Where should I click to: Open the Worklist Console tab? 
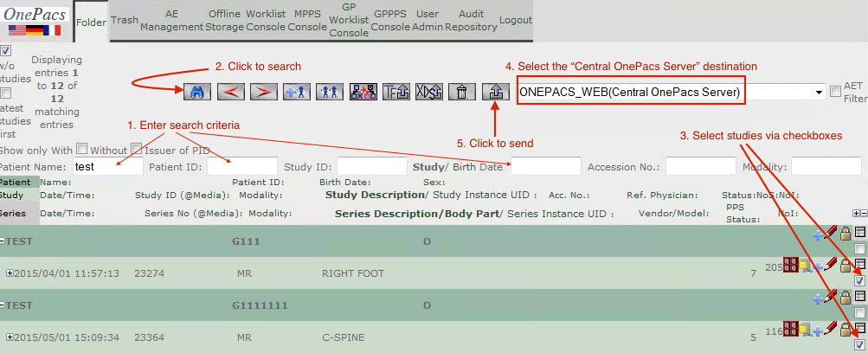click(266, 20)
